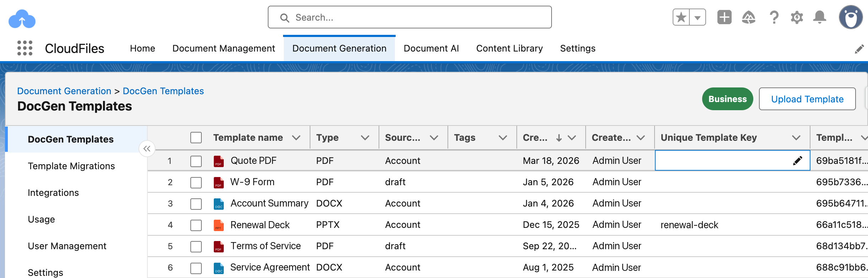The width and height of the screenshot is (868, 278).
Task: Click the Quote PDF file icon
Action: [x=219, y=161]
